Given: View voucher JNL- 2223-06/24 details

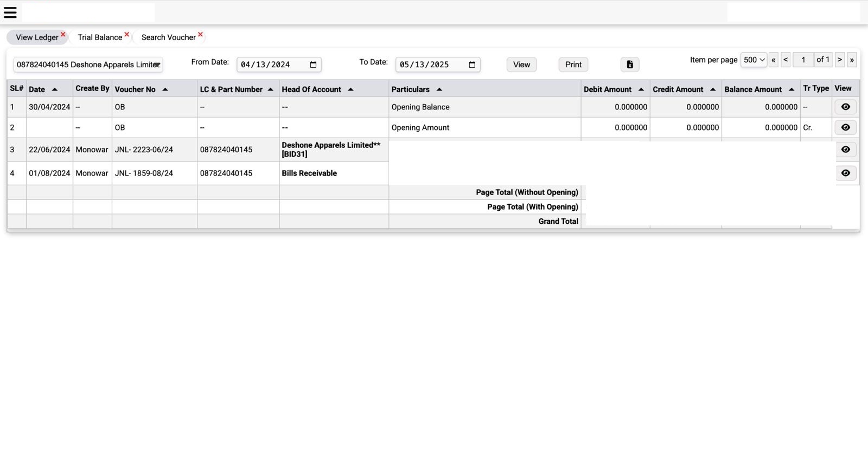Looking at the screenshot, I should [x=845, y=150].
